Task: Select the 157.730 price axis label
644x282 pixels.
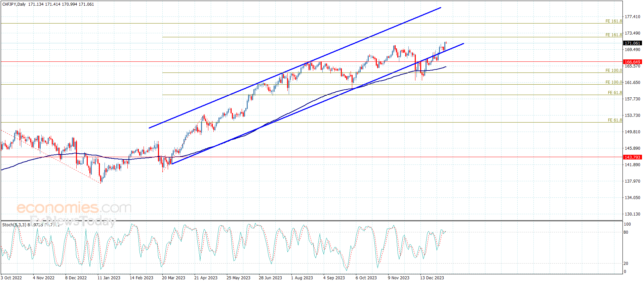Action: click(632, 99)
